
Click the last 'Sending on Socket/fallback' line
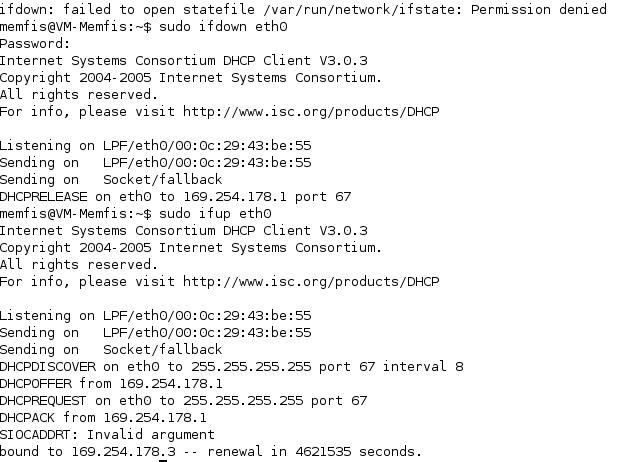pyautogui.click(x=111, y=349)
